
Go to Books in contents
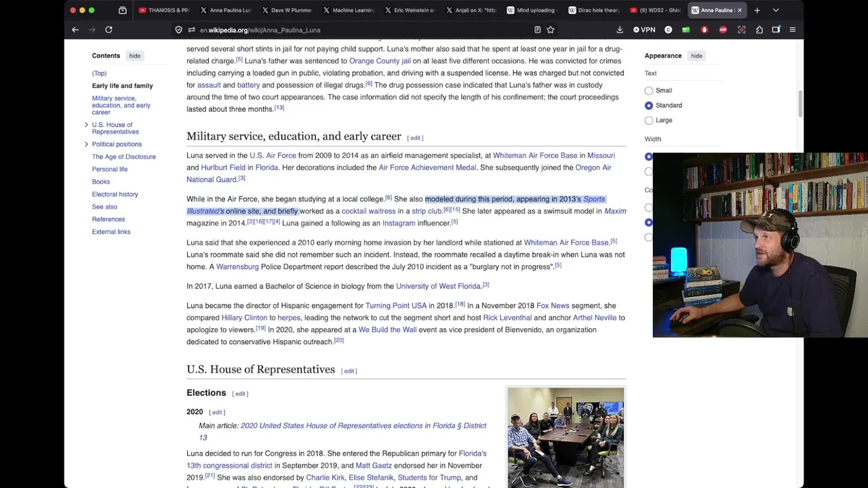pos(100,182)
